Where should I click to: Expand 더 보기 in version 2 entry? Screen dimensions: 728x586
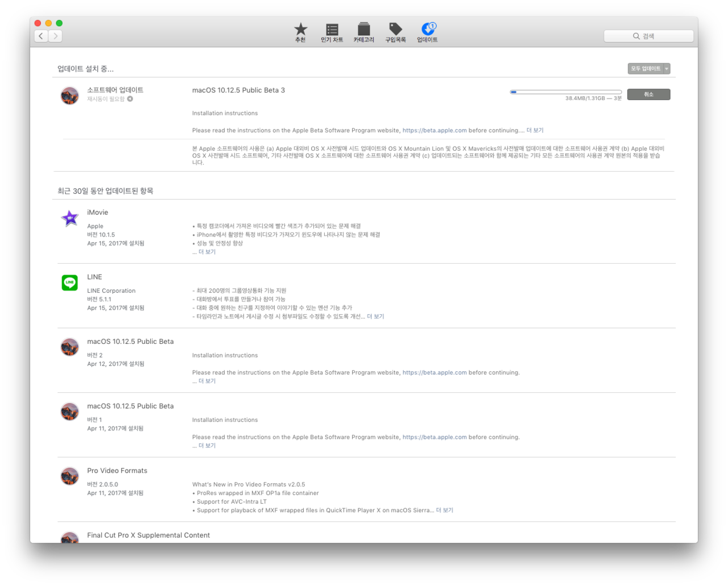pyautogui.click(x=207, y=381)
